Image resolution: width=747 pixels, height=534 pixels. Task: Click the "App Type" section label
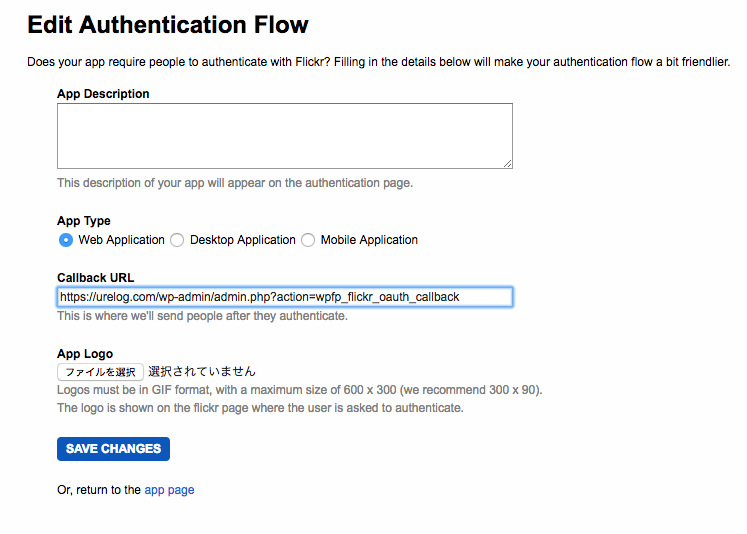click(83, 221)
